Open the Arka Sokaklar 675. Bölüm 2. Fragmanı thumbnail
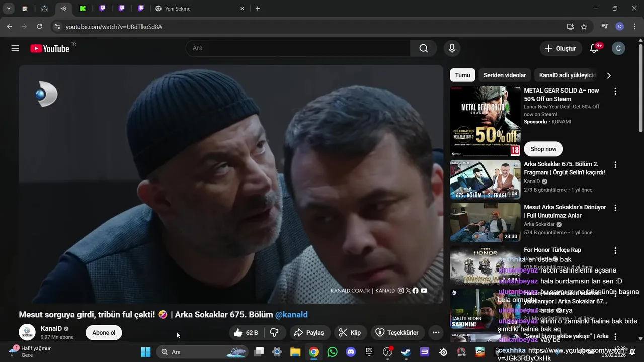The height and width of the screenshot is (362, 644). 486,179
